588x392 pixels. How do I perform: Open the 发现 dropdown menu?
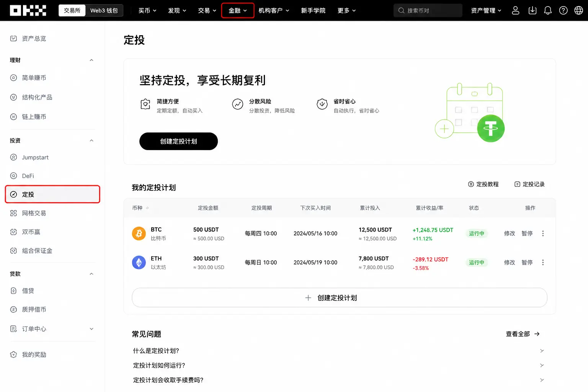pyautogui.click(x=177, y=10)
